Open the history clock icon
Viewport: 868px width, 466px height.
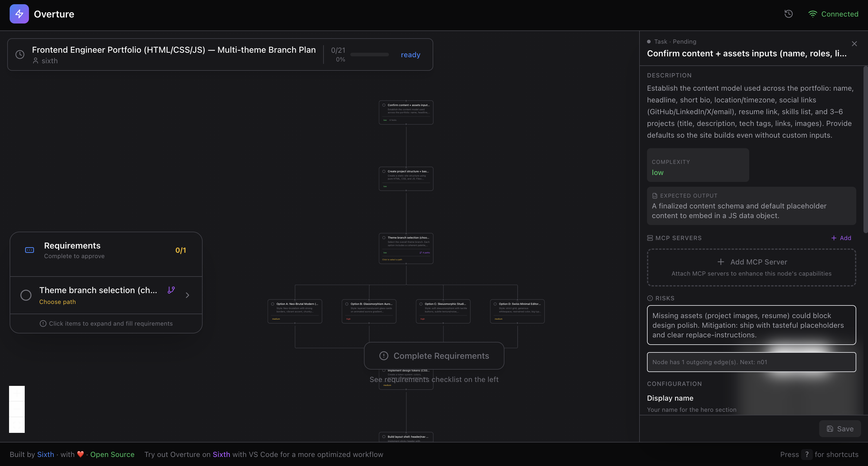pos(788,14)
